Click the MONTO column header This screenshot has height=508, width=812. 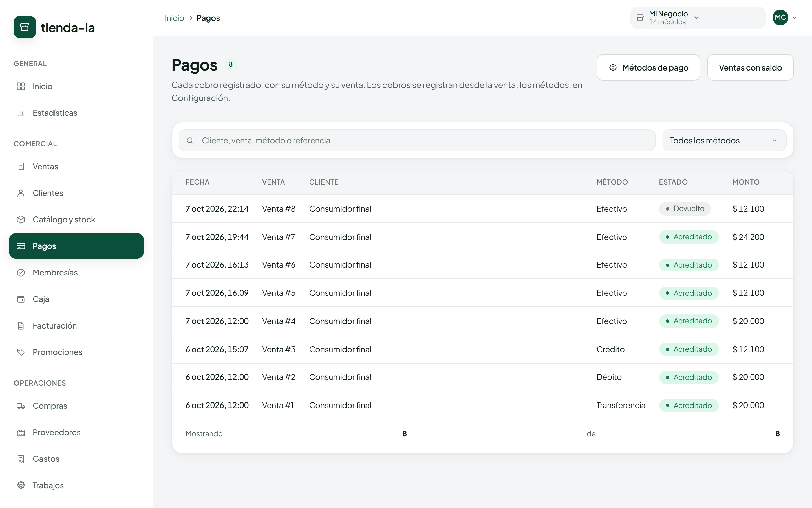pos(745,182)
